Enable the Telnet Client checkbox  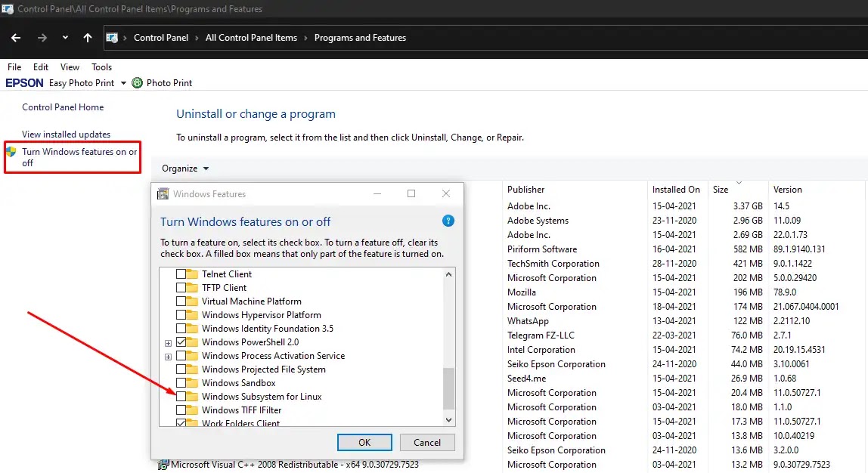click(x=181, y=274)
